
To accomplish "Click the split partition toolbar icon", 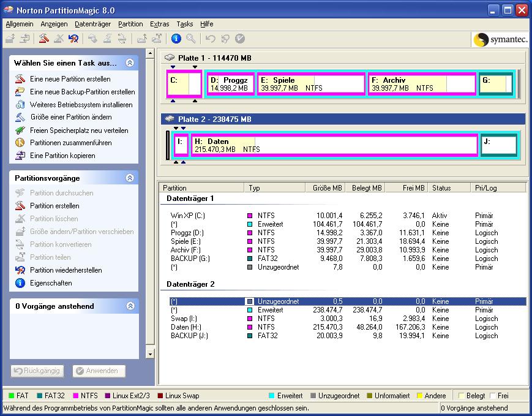I will tap(156, 39).
